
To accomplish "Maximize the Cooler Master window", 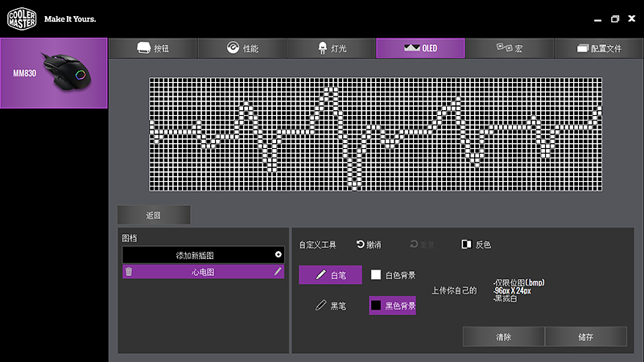I will (615, 19).
